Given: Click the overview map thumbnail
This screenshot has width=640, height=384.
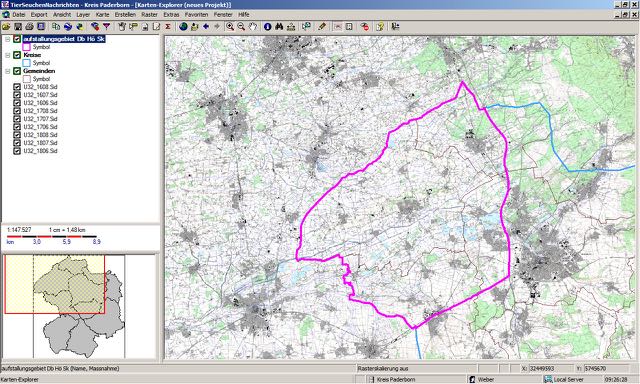Looking at the screenshot, I should [x=80, y=306].
